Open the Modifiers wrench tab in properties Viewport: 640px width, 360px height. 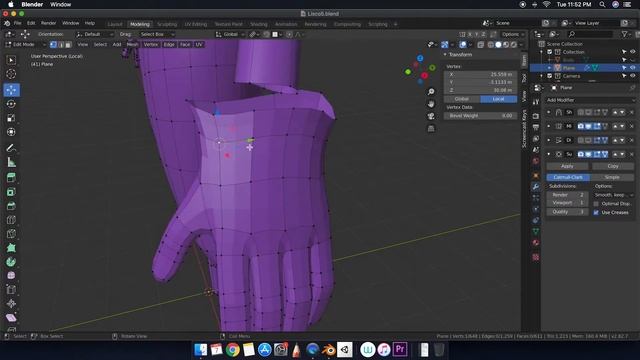click(x=536, y=187)
